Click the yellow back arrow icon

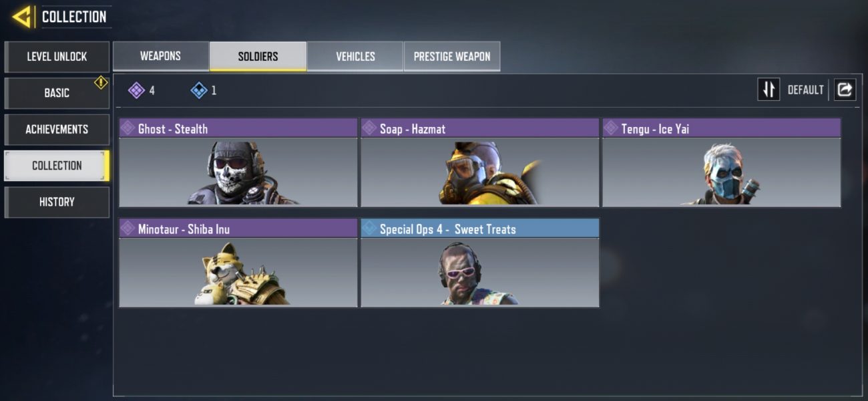[x=22, y=16]
